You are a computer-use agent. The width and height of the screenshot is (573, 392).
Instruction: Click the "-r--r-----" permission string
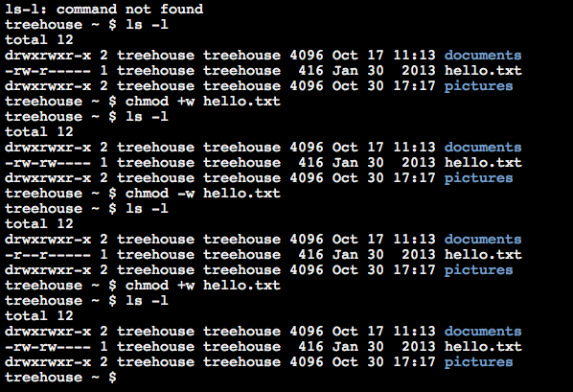[48, 255]
